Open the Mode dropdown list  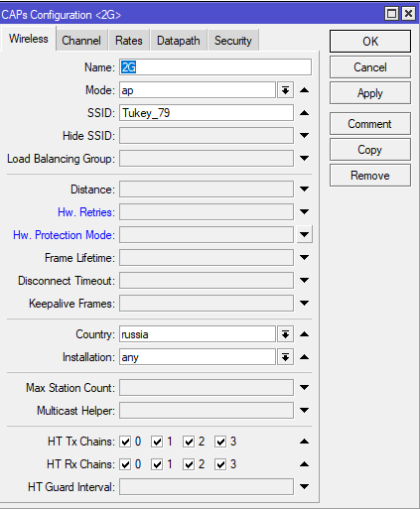pos(285,90)
